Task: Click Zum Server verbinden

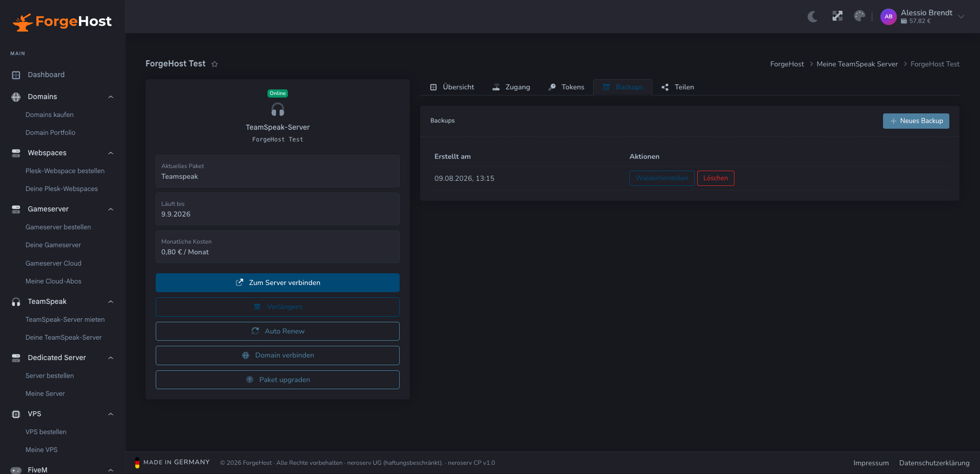Action: (x=278, y=283)
